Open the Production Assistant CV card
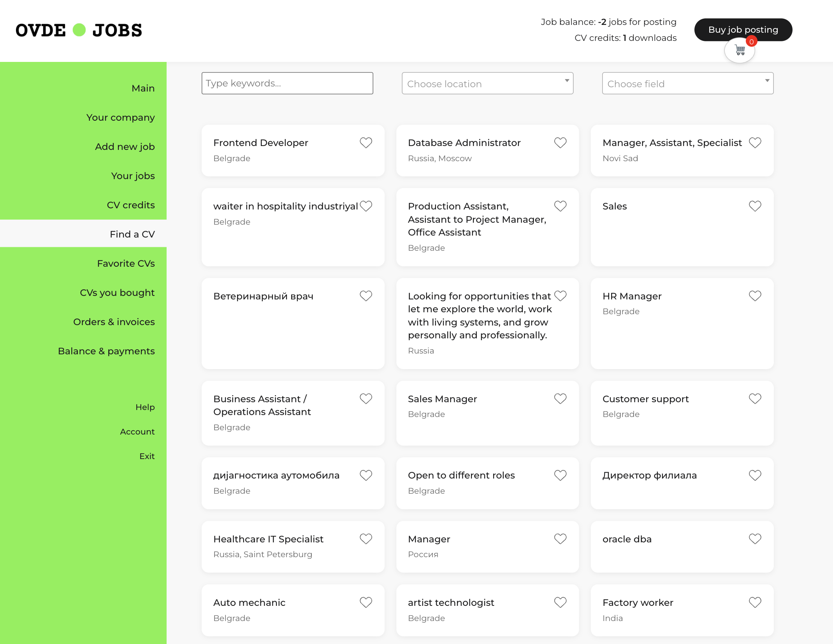The height and width of the screenshot is (644, 833). coord(477,220)
